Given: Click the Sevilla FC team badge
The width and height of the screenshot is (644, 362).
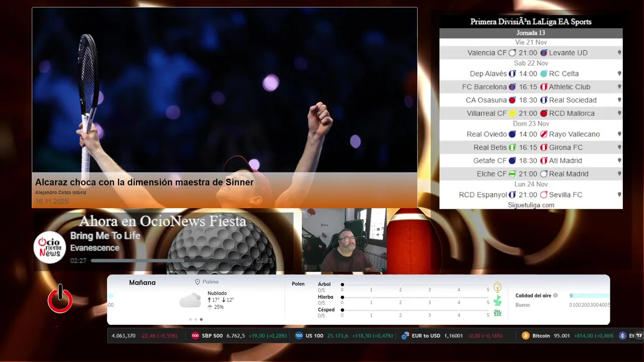Looking at the screenshot, I should pos(543,195).
